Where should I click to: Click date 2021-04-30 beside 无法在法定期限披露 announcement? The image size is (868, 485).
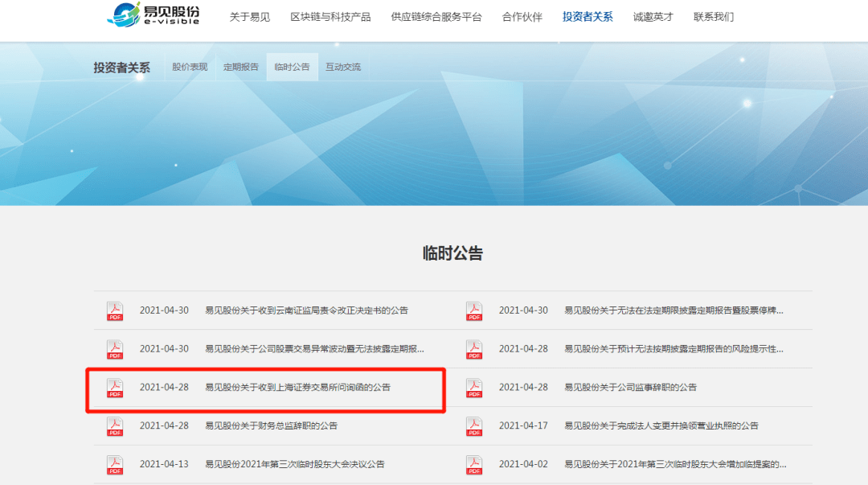click(523, 310)
